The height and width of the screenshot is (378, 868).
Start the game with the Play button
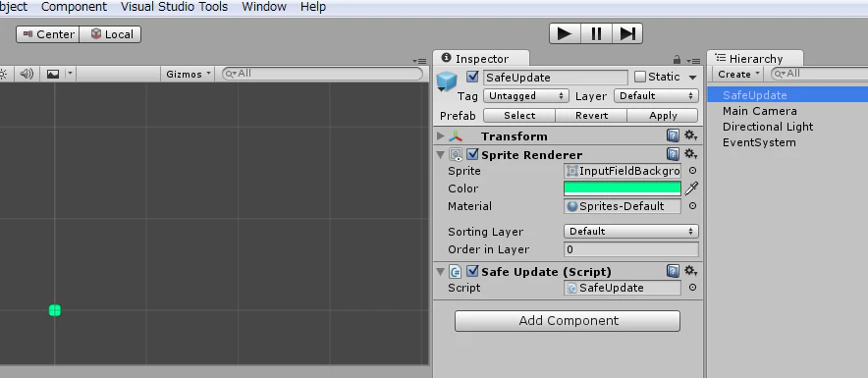click(565, 33)
